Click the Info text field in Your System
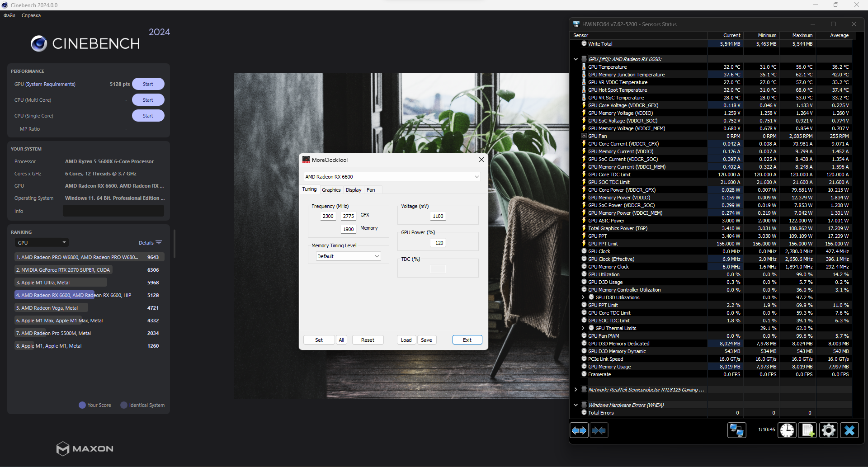The height and width of the screenshot is (467, 868). click(x=113, y=211)
